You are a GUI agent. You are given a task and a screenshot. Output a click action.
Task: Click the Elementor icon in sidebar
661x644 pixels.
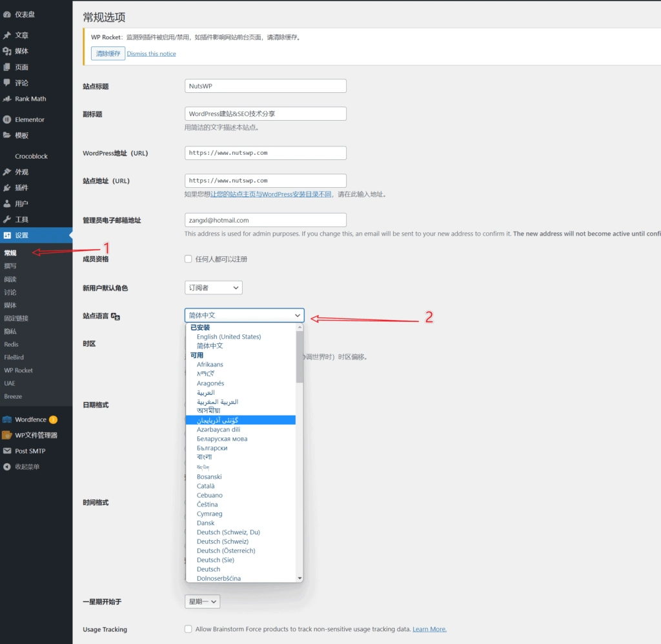(7, 119)
